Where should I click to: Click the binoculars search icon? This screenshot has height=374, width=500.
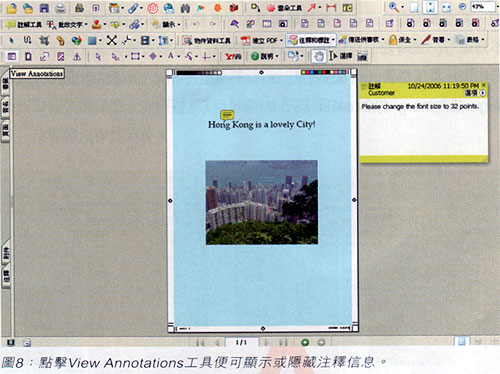pyautogui.click(x=185, y=8)
